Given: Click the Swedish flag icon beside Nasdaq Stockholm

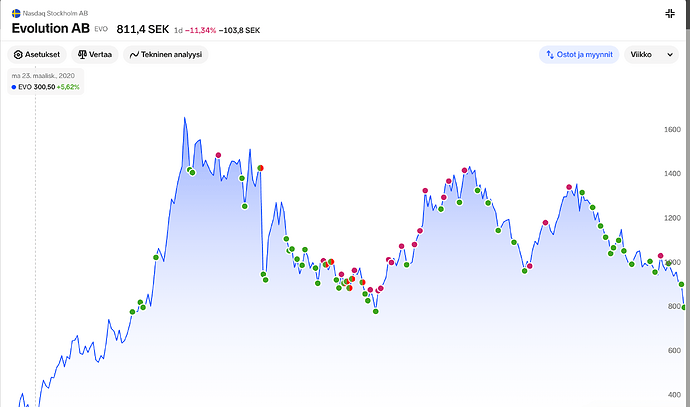Looking at the screenshot, I should click(x=16, y=12).
